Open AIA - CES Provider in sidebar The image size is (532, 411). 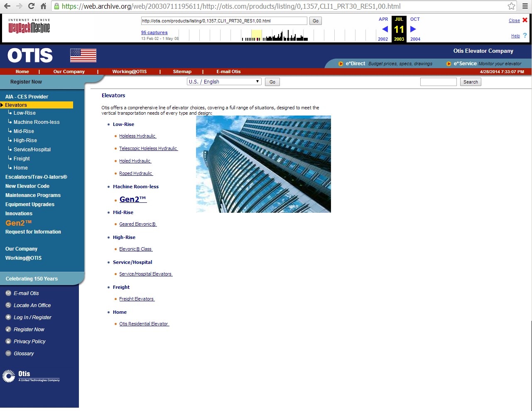[27, 97]
